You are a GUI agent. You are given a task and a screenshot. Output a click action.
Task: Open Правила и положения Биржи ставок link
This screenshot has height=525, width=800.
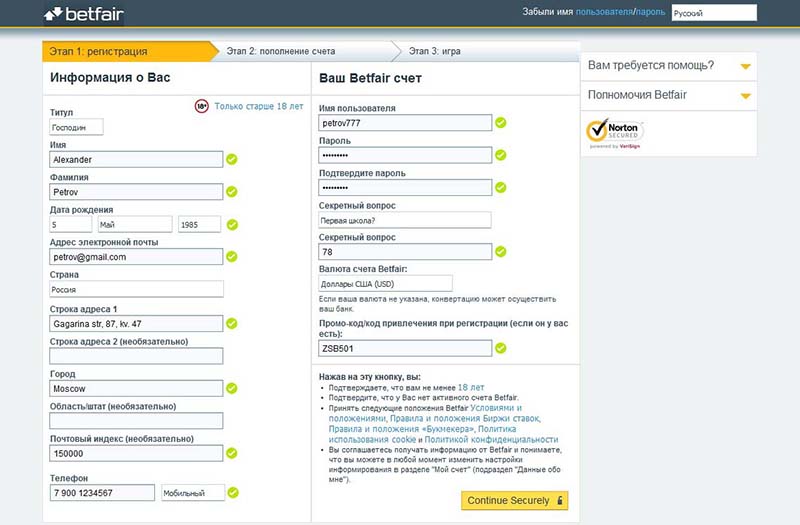465,418
